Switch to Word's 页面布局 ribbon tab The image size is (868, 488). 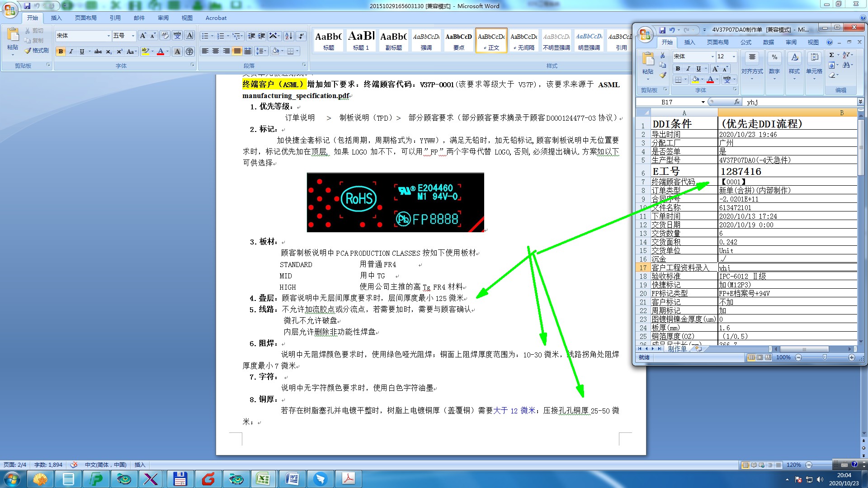(86, 18)
